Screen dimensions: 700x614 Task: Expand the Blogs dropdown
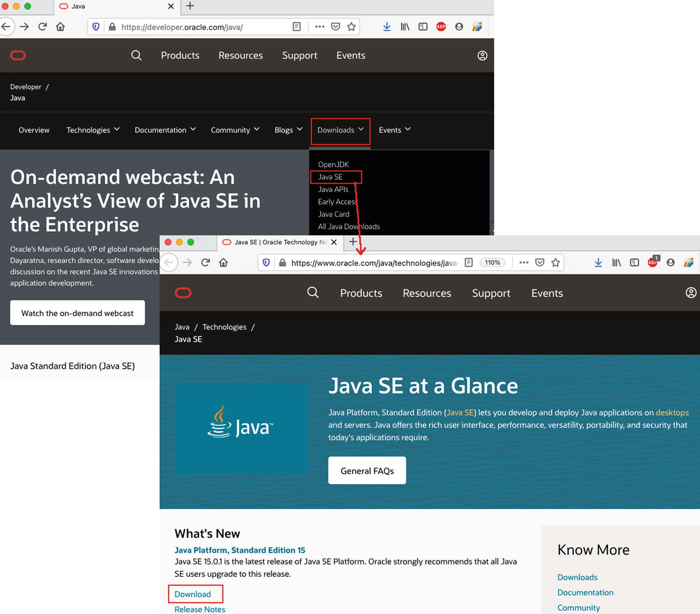click(288, 130)
